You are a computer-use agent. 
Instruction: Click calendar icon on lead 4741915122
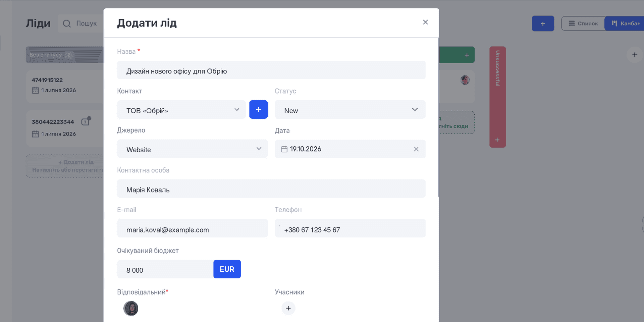(x=35, y=90)
